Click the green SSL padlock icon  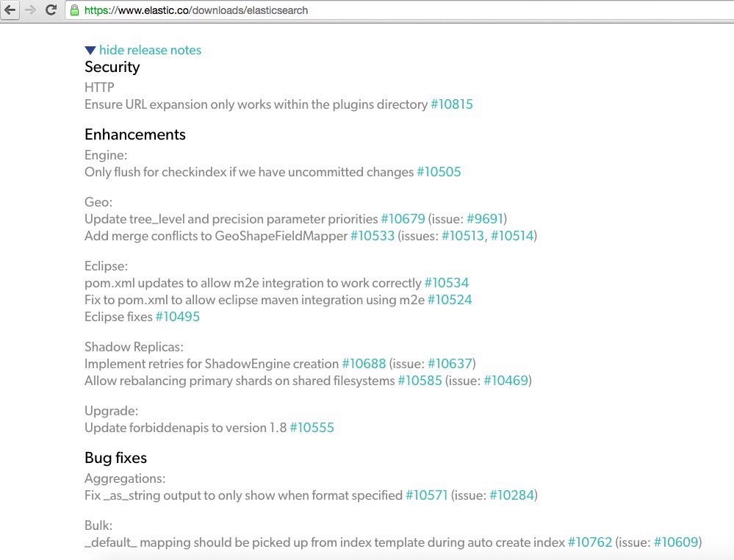[74, 10]
